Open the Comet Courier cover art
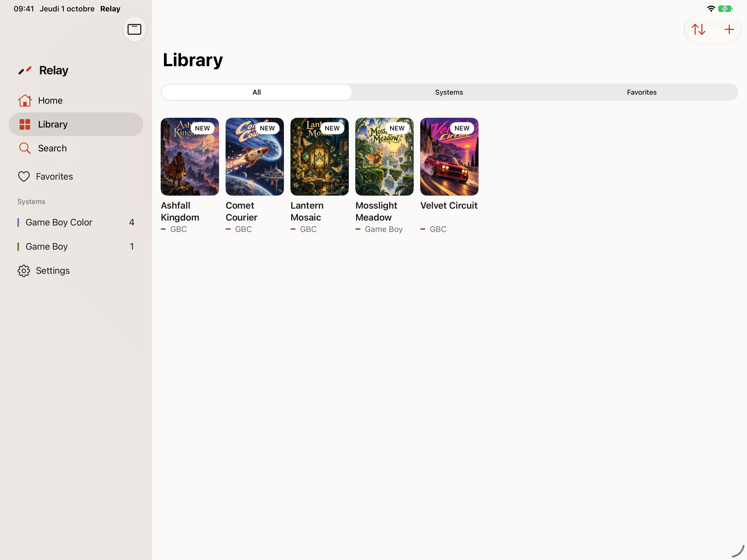Screen dimensions: 747x560 255,157
